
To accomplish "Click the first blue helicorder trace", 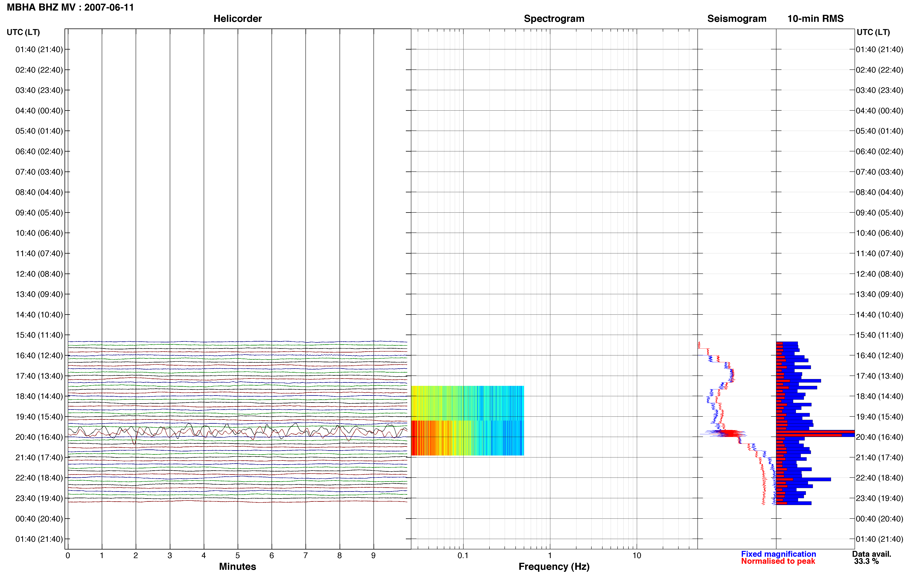I will click(x=237, y=341).
